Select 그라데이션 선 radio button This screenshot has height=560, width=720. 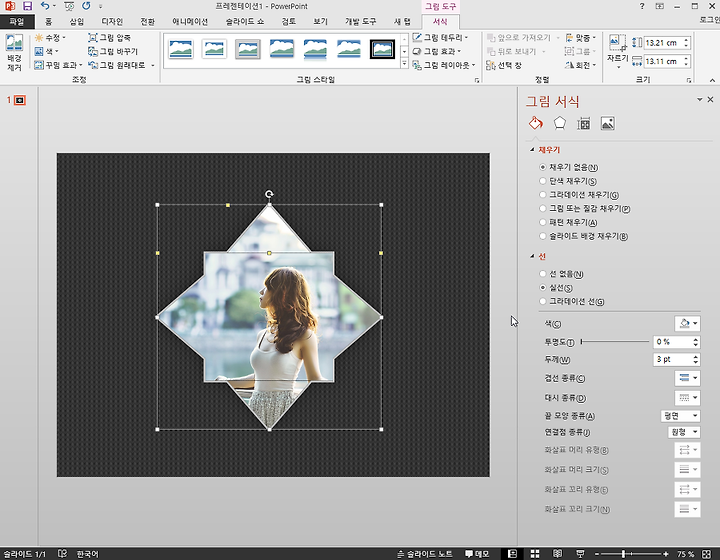pyautogui.click(x=543, y=301)
